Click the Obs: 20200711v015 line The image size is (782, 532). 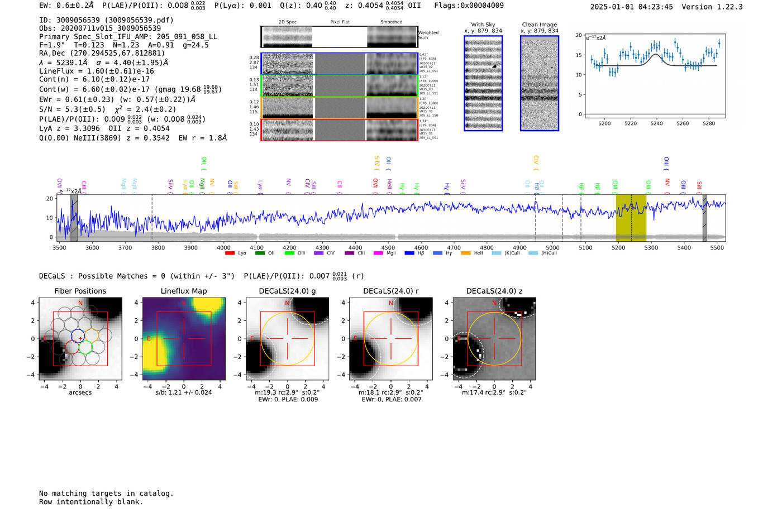pos(100,28)
